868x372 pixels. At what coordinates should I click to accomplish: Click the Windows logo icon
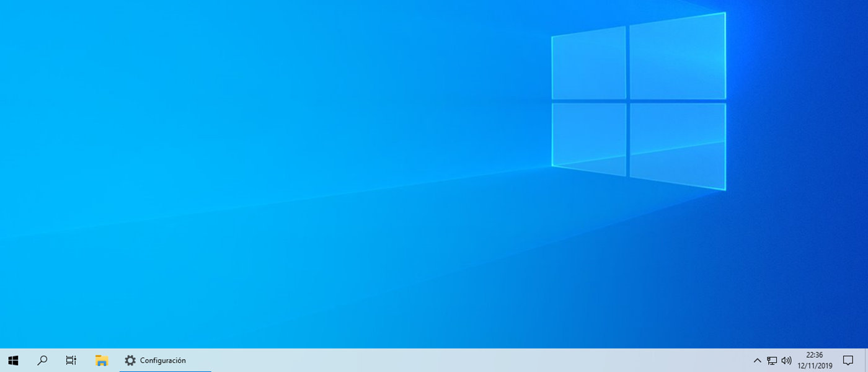(x=12, y=360)
